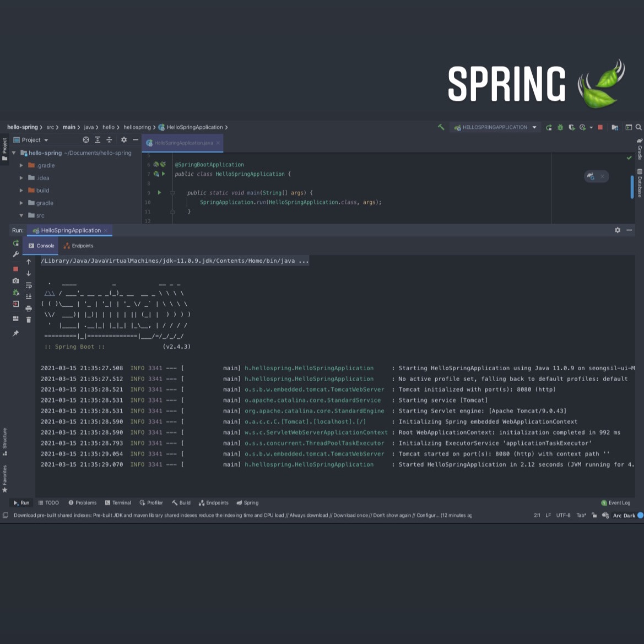The height and width of the screenshot is (644, 644).
Task: Expand the gradle folder
Action: [x=21, y=203]
